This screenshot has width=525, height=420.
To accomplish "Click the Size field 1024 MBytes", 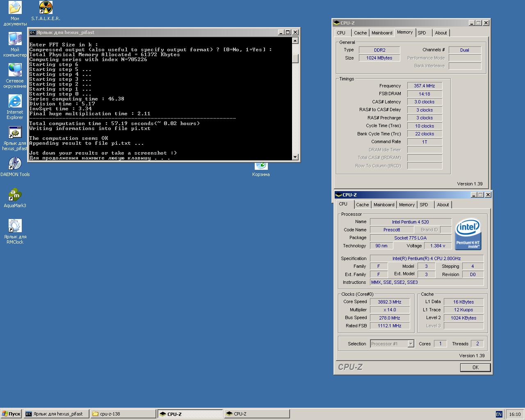I will click(379, 58).
